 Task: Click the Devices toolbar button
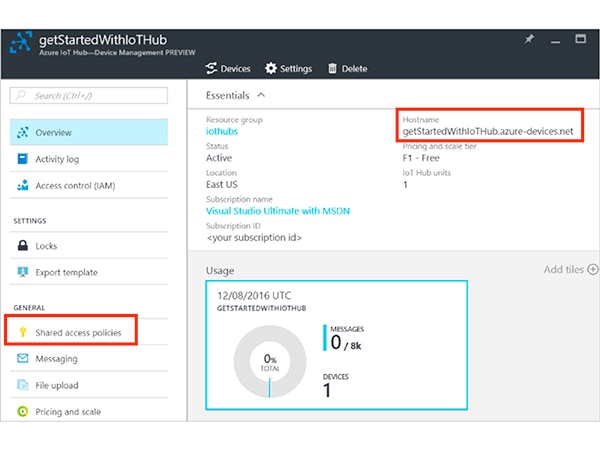coord(228,69)
